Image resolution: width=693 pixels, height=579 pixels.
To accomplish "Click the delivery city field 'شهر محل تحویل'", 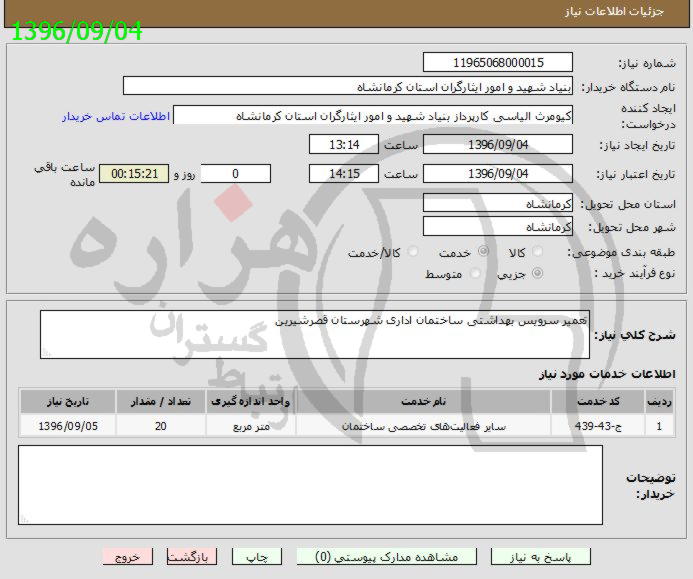I will (498, 226).
